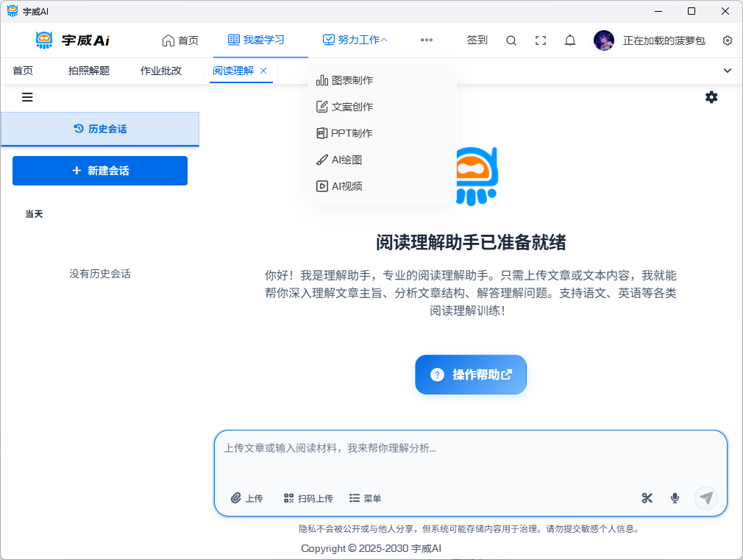Open settings gear in chat panel

711,97
